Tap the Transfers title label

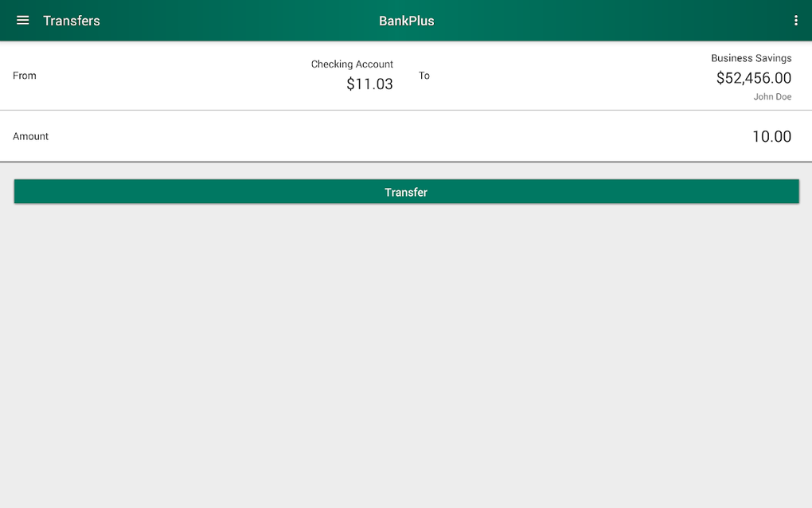click(71, 21)
